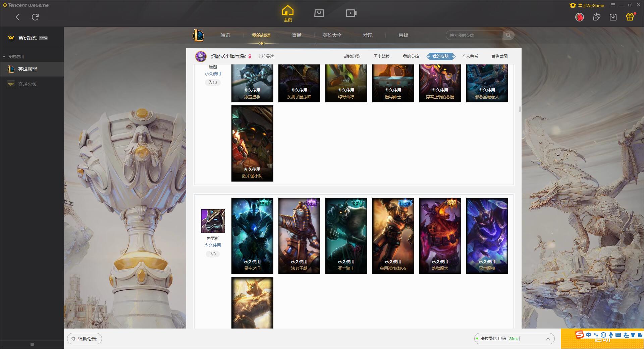Viewport: 644px width, 349px height.
Task: Select 穿越火线 in the sidebar
Action: click(x=32, y=84)
